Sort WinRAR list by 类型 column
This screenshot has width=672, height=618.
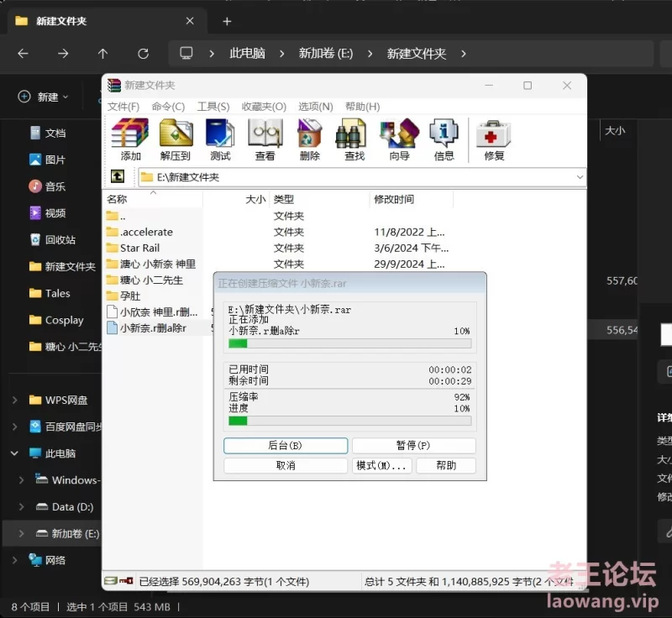click(319, 199)
